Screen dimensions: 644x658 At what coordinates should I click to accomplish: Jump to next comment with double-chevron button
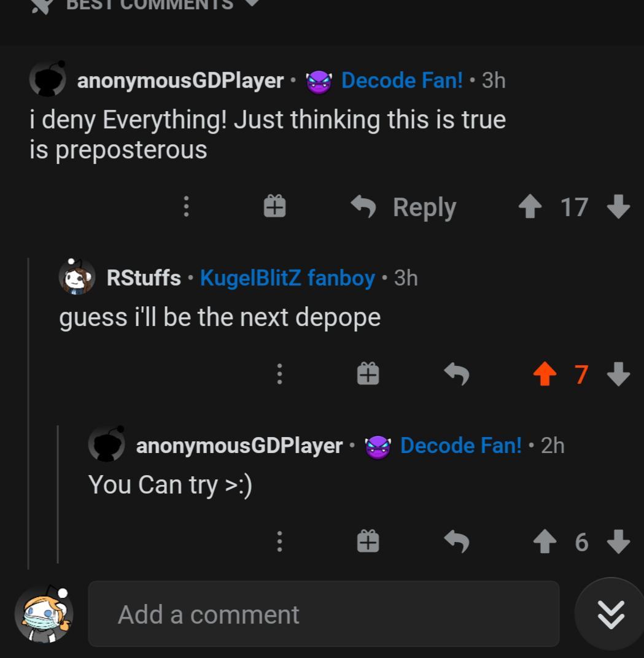(610, 614)
